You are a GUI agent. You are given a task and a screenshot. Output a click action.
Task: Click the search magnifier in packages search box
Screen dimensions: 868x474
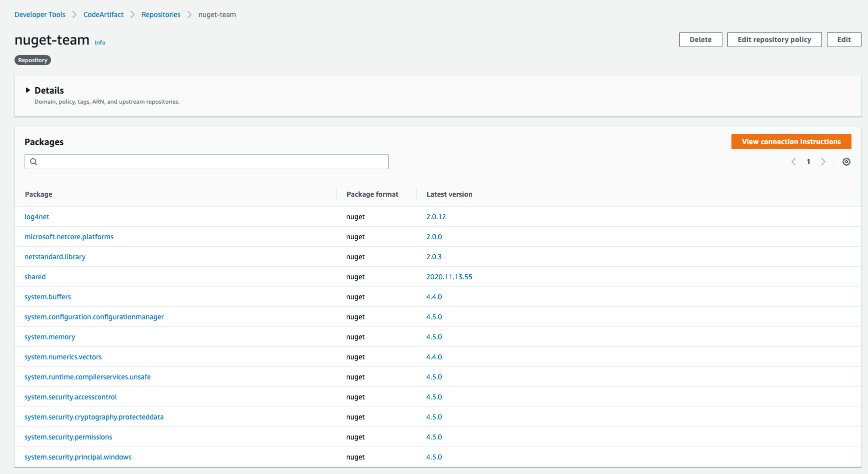(x=34, y=162)
